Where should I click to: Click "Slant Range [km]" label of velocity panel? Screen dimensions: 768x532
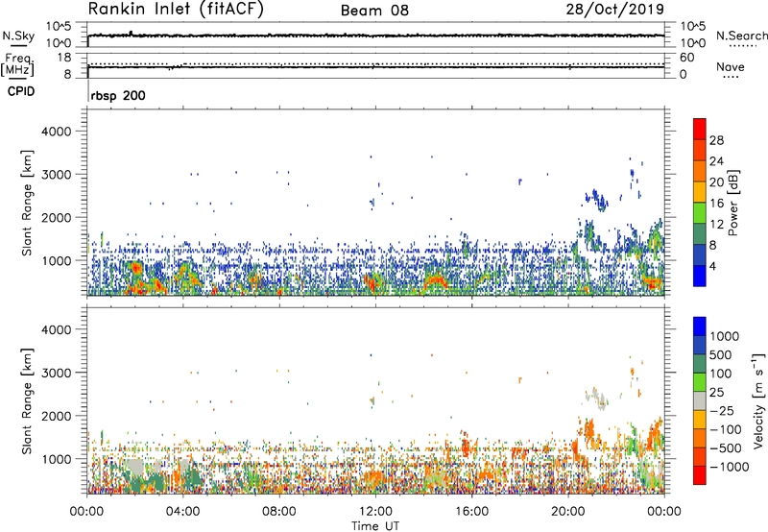click(x=27, y=401)
